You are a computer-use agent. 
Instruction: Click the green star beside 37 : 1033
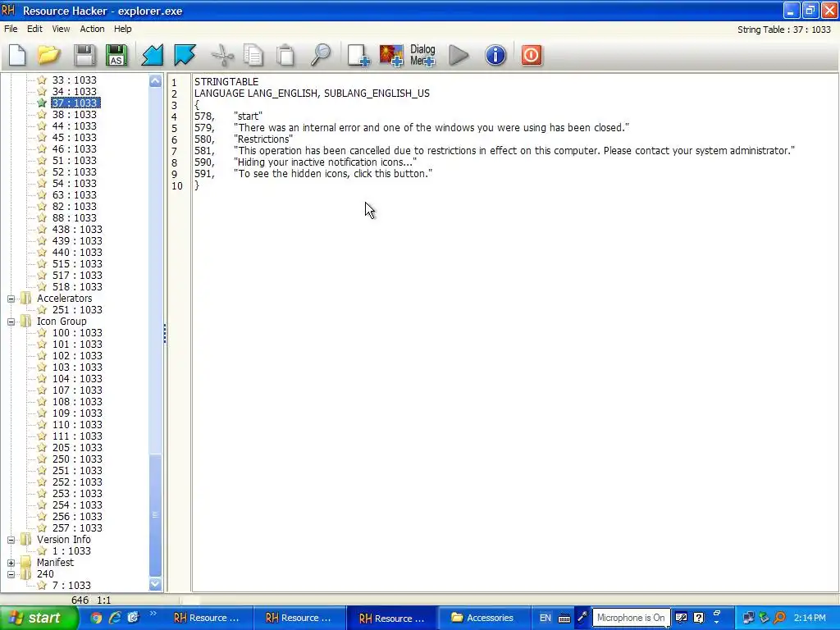pos(42,103)
